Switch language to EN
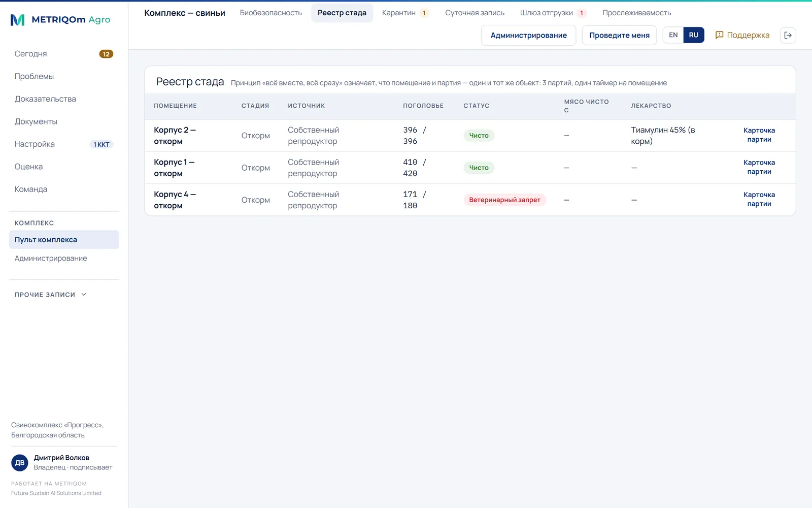 (x=673, y=35)
